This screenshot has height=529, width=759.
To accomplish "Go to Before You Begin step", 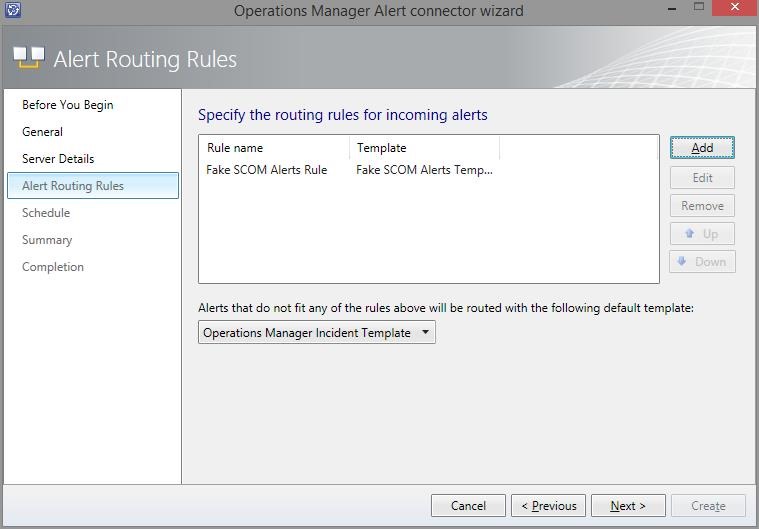I will 68,105.
